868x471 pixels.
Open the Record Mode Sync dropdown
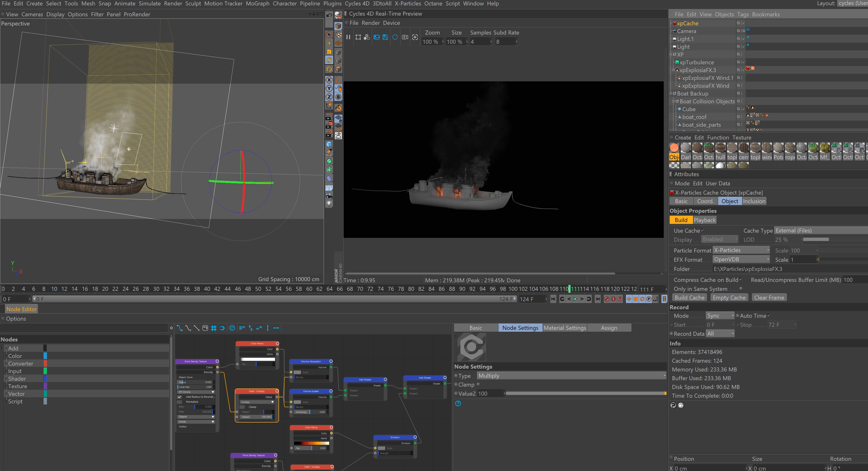(x=720, y=316)
